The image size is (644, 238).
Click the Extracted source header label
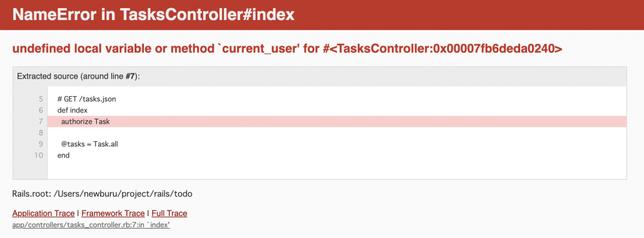point(79,77)
